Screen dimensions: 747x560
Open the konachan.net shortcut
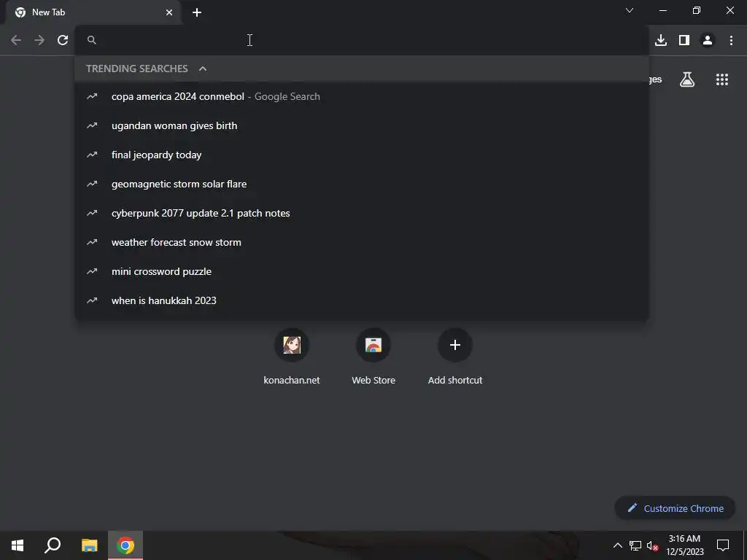292,357
